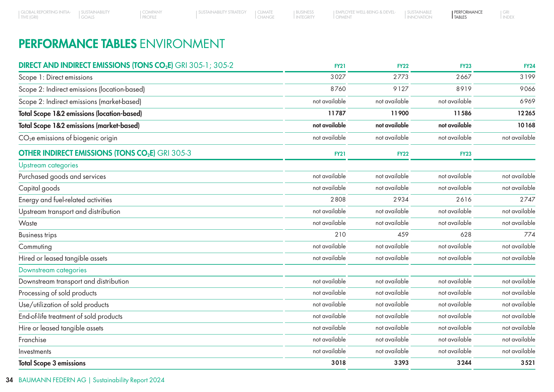This screenshot has height=392, width=554.
Task: Navigate to Sustainability Strategy section
Action: click(222, 12)
